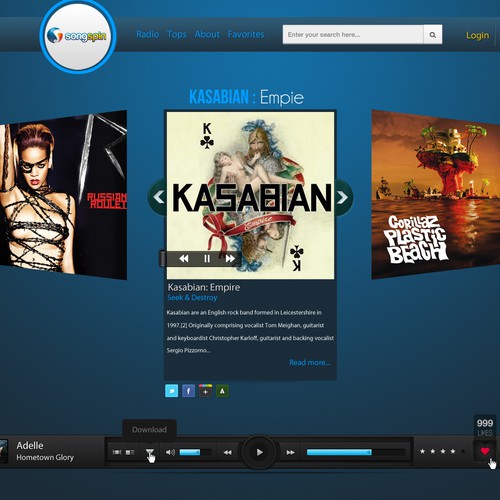Image resolution: width=500 pixels, height=500 pixels.
Task: Click the Download icon in the player bar
Action: coord(150,452)
